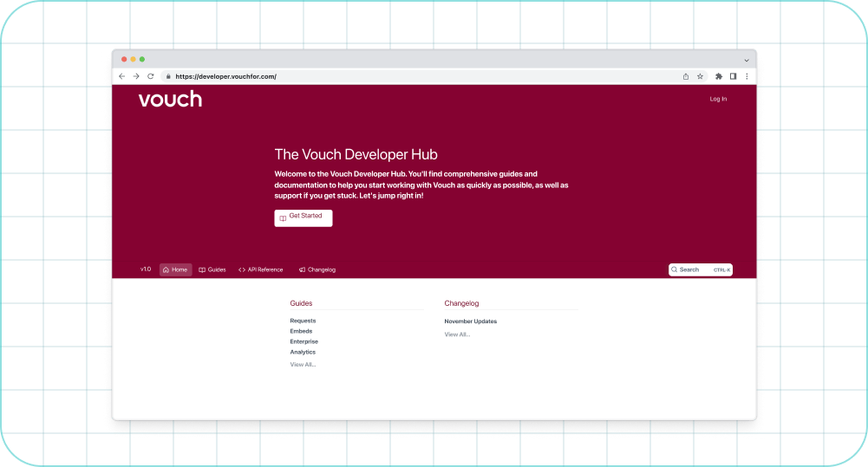Click the share icon in address bar
The height and width of the screenshot is (467, 868).
pos(686,76)
